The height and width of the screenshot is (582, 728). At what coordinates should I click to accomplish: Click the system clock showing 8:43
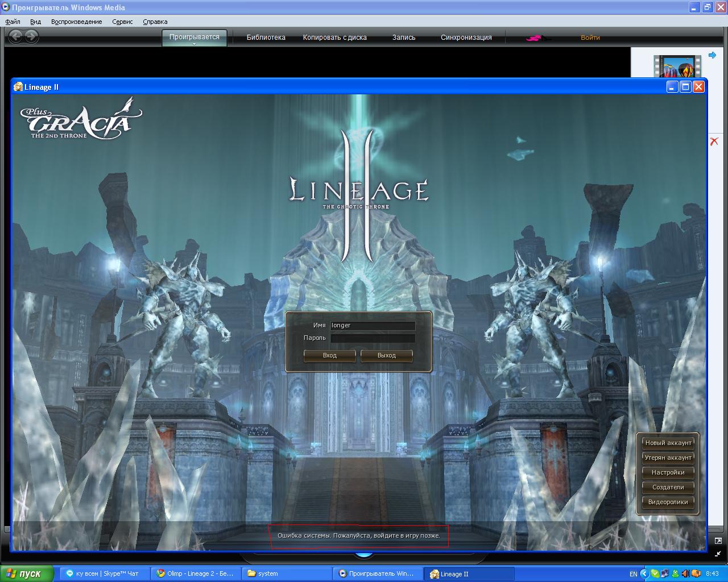(712, 574)
